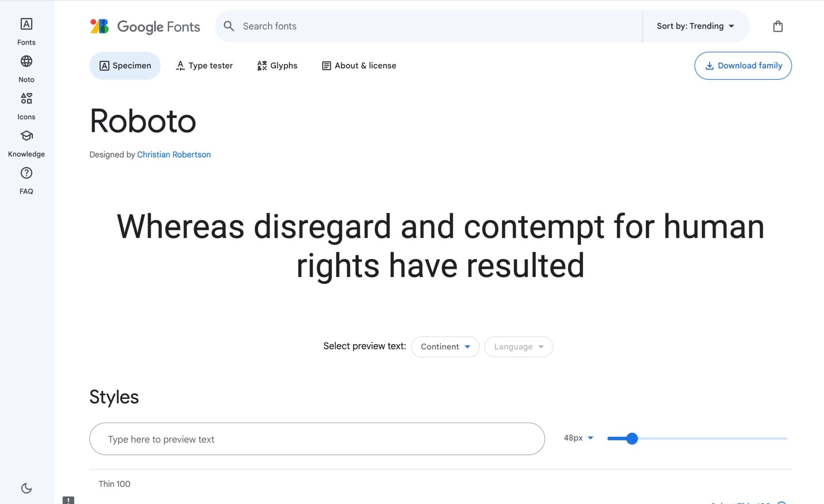
Task: Click the search magnifier icon
Action: tap(229, 27)
